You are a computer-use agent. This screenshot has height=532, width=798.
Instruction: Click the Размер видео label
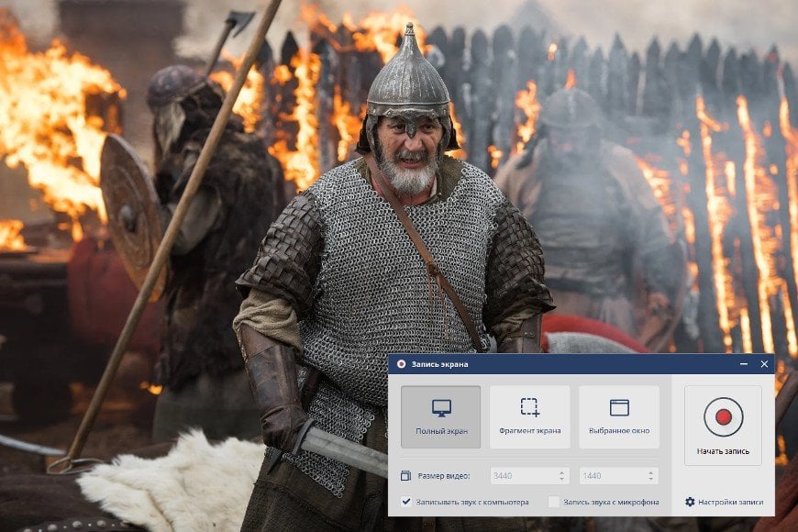tap(444, 475)
